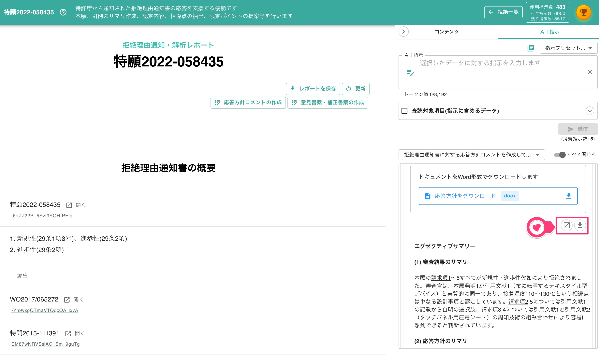Image resolution: width=599 pixels, height=364 pixels.
Task: Open link -Yn9vxgQTmaVTQqcQAHxvA
Action: pos(45,310)
